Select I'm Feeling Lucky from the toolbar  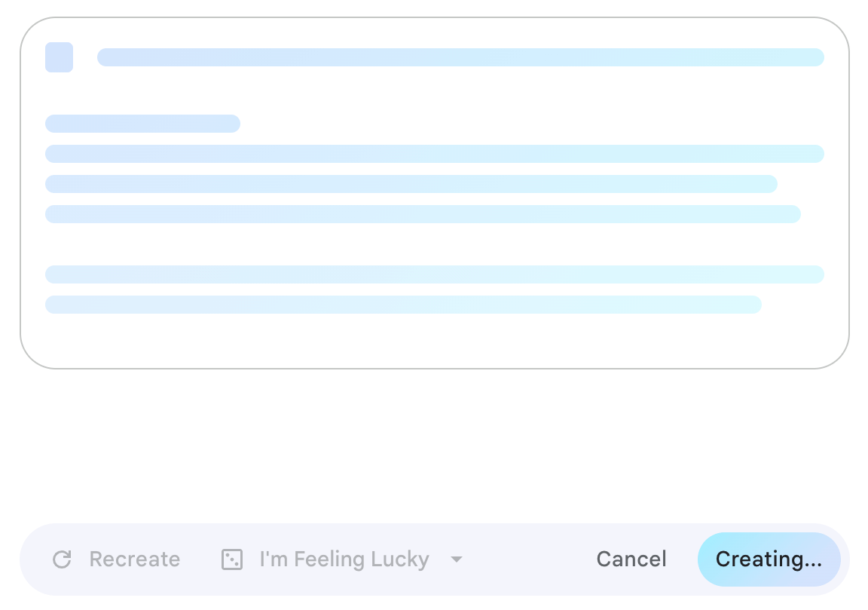344,559
